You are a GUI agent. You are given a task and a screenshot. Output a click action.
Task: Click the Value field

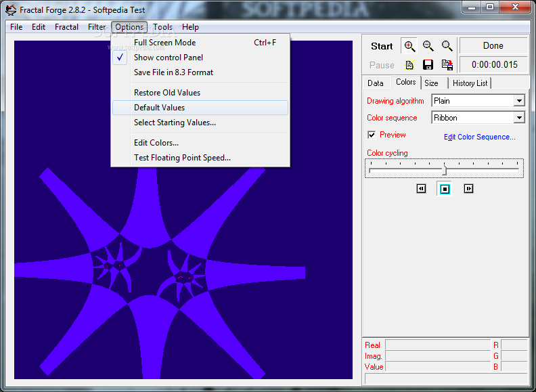[x=438, y=367]
